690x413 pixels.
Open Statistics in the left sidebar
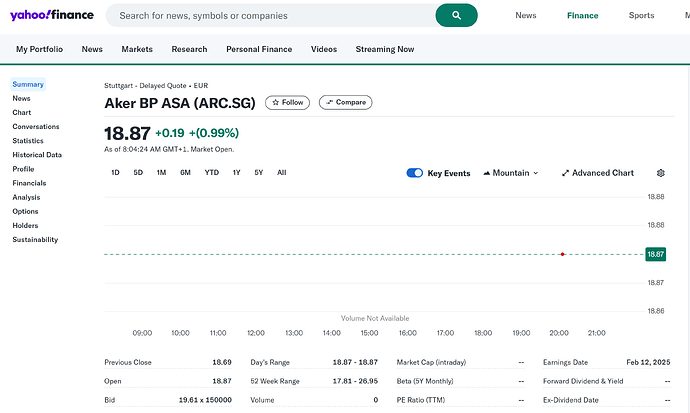click(28, 141)
